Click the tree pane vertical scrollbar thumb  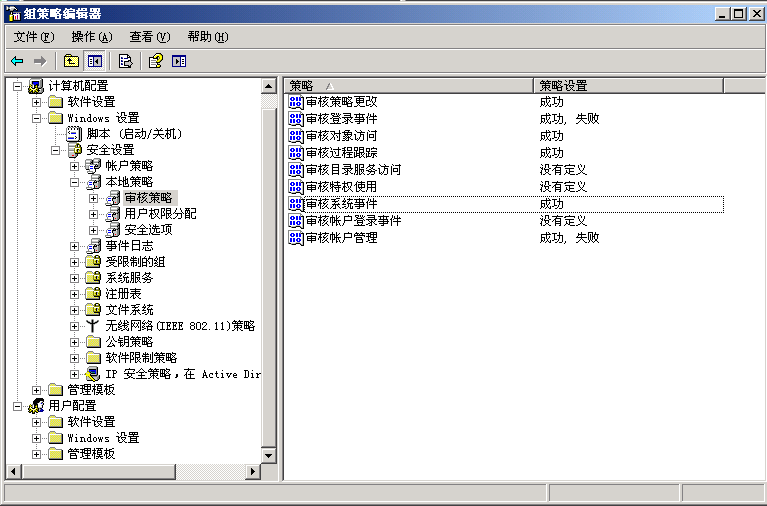click(x=269, y=277)
